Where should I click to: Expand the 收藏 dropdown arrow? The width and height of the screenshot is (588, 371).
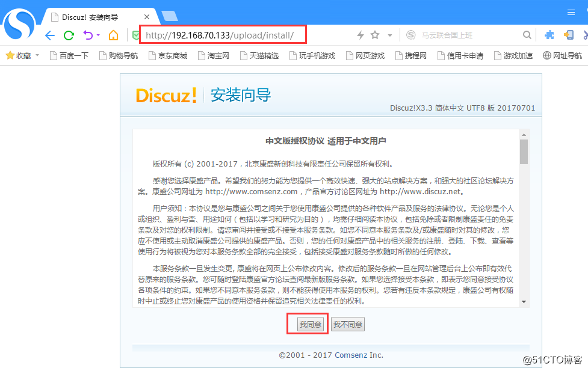pyautogui.click(x=37, y=55)
